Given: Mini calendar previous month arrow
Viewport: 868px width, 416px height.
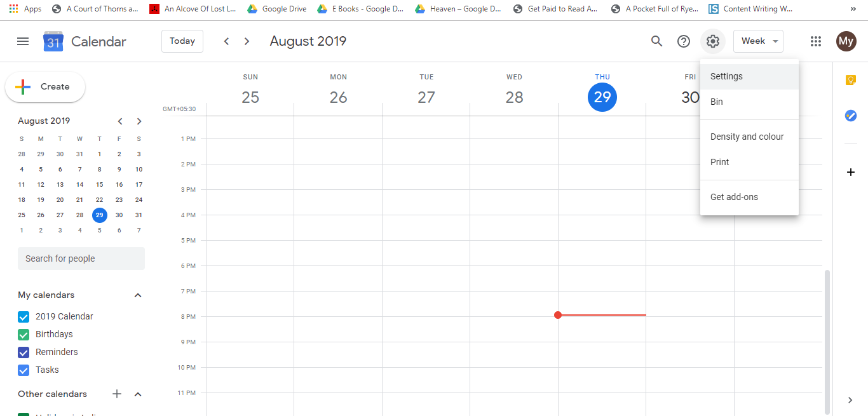Looking at the screenshot, I should coord(120,121).
